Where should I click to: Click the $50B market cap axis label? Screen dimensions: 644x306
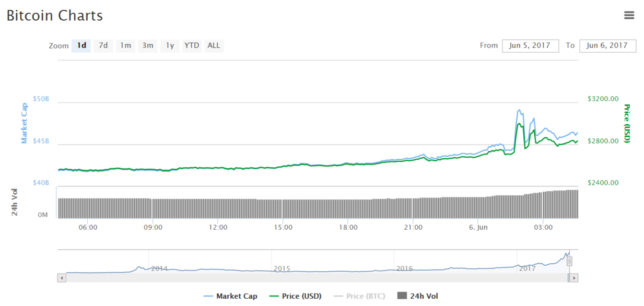point(41,98)
